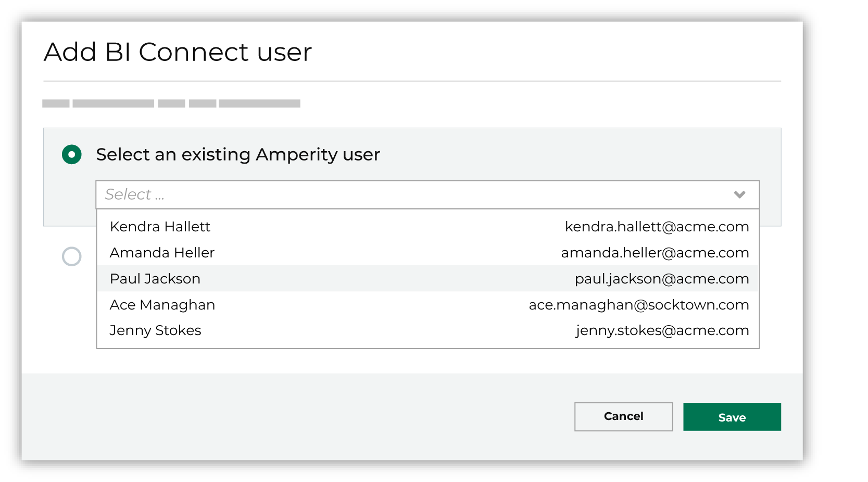The image size is (868, 482).
Task: Pick Amanda Heller from the list
Action: pos(427,253)
